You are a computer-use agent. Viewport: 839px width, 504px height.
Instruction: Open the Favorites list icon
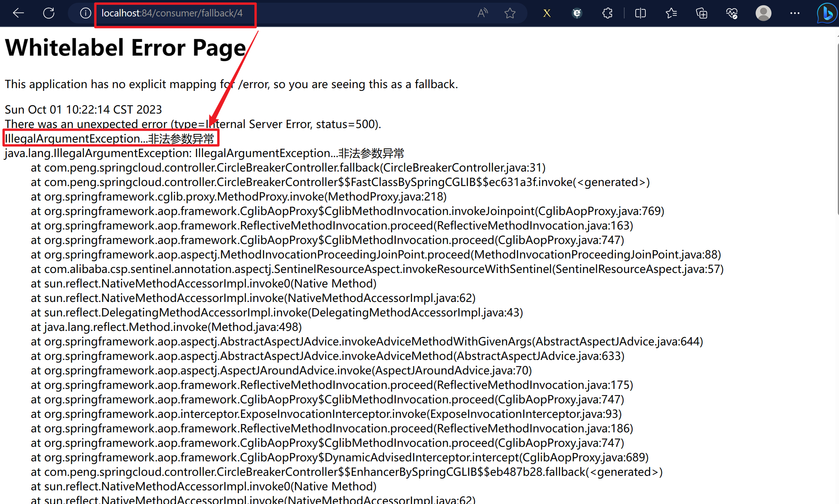pyautogui.click(x=671, y=13)
